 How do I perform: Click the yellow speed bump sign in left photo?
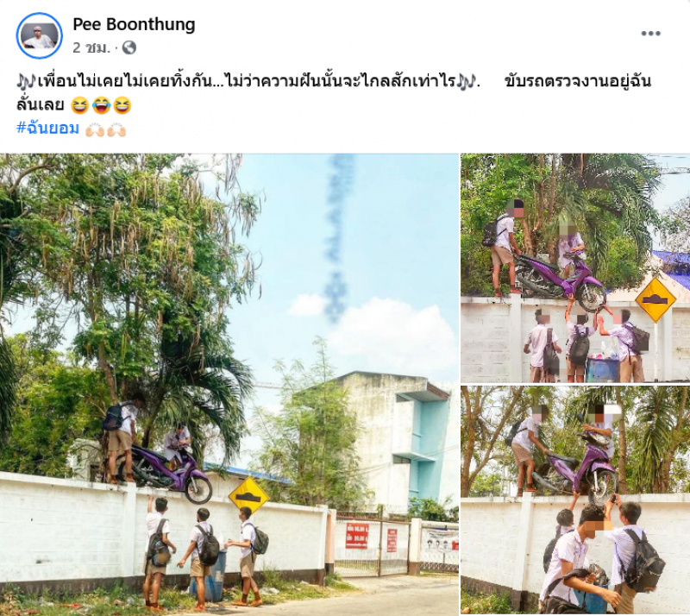coord(248,495)
